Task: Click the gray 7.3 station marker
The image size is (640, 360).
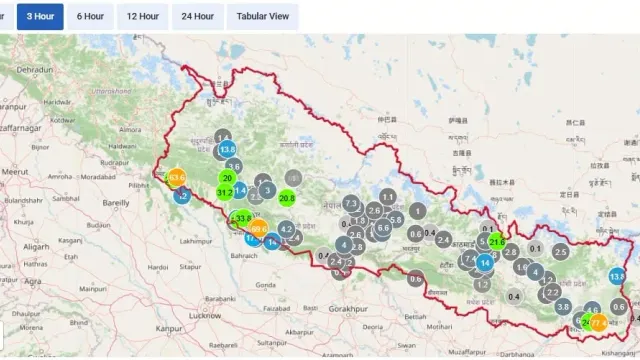Action: coord(351,203)
